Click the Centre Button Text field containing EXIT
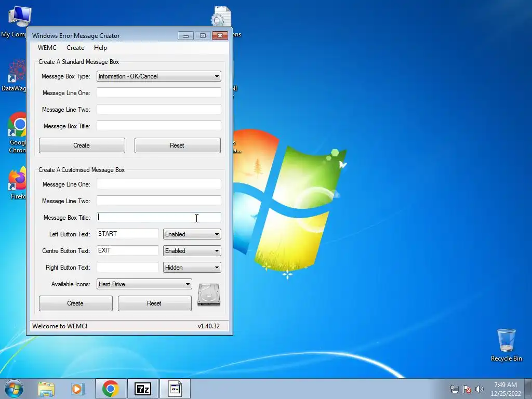The height and width of the screenshot is (399, 532). (x=128, y=250)
